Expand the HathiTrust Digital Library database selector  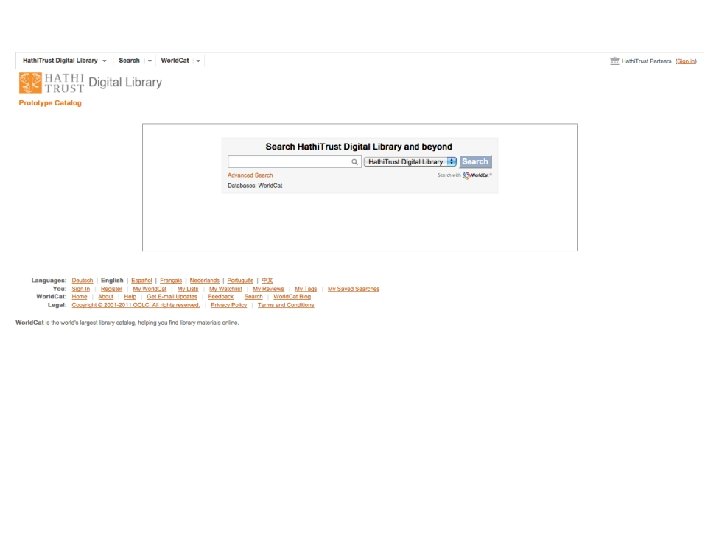click(x=410, y=162)
